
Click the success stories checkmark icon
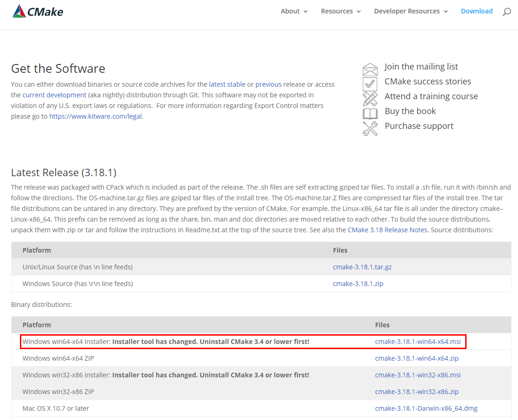(370, 83)
